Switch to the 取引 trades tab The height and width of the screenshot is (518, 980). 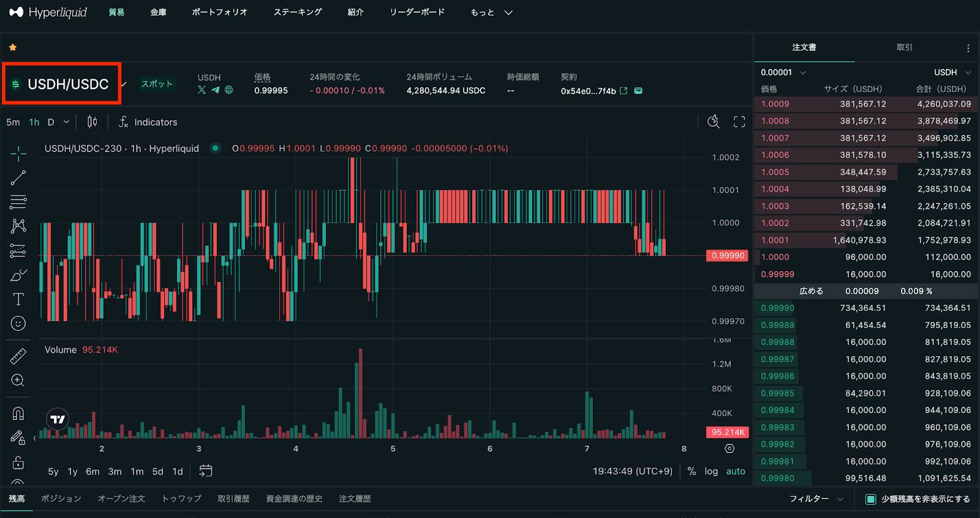pos(904,47)
